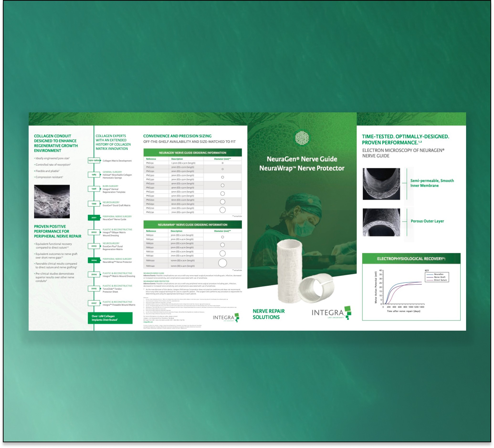This screenshot has width=494, height=448.
Task: Open the smooth inner membrane microscopy image
Action: coord(381,184)
